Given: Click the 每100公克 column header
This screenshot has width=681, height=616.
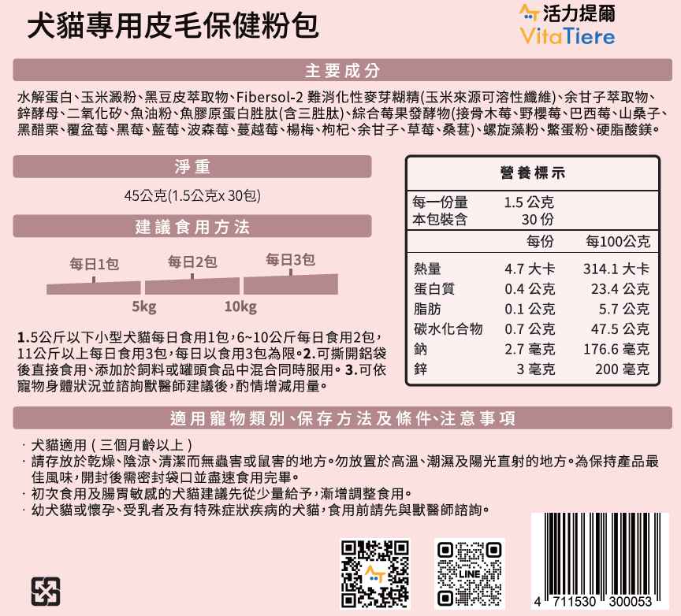Looking at the screenshot, I should [618, 240].
